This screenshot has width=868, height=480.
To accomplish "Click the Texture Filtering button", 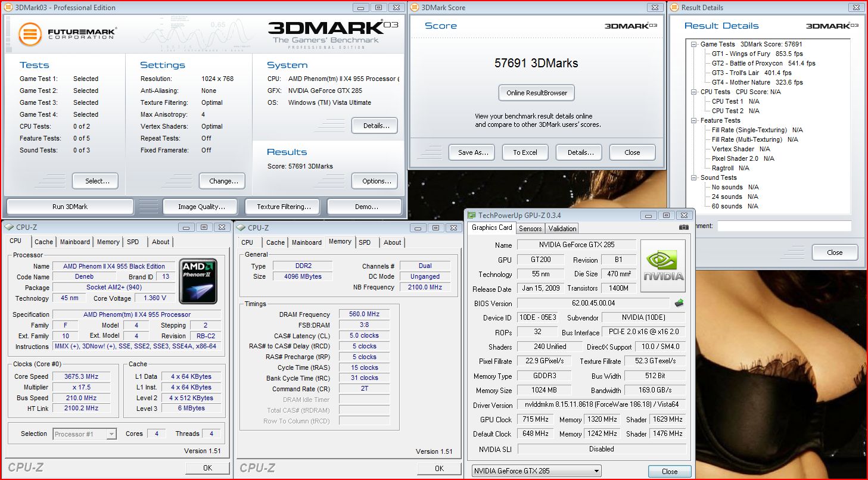I will click(284, 207).
